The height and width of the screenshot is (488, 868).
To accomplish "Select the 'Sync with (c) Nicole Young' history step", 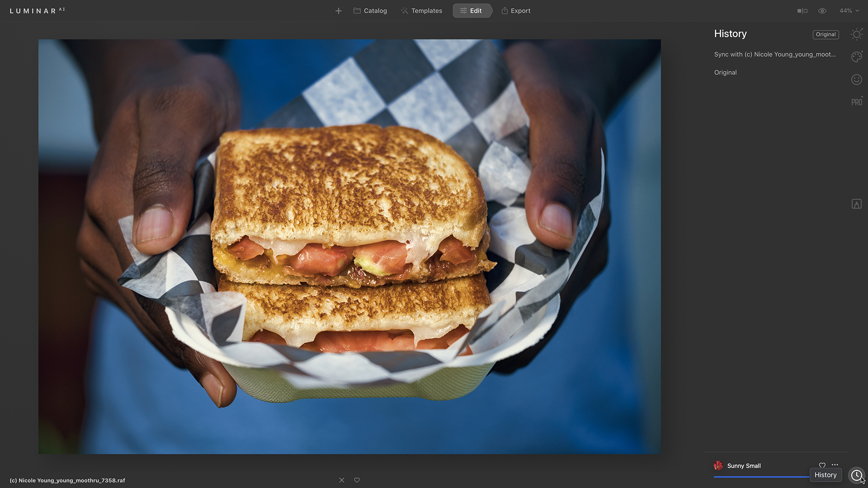I will point(775,54).
